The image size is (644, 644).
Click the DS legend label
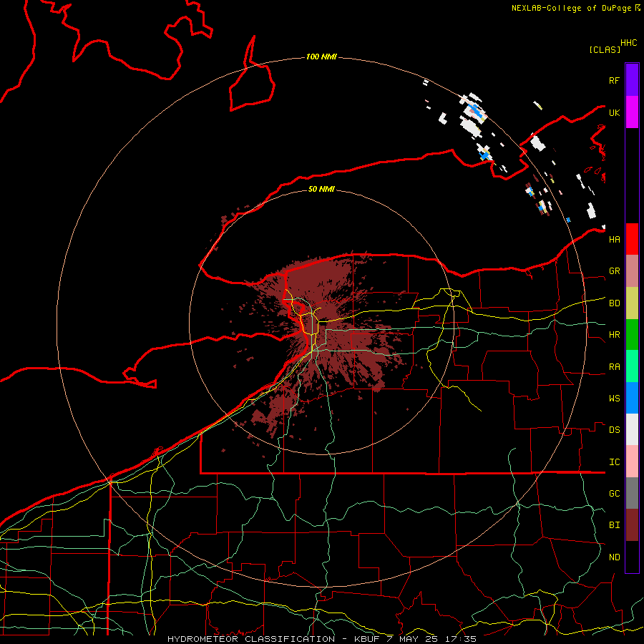pyautogui.click(x=614, y=430)
